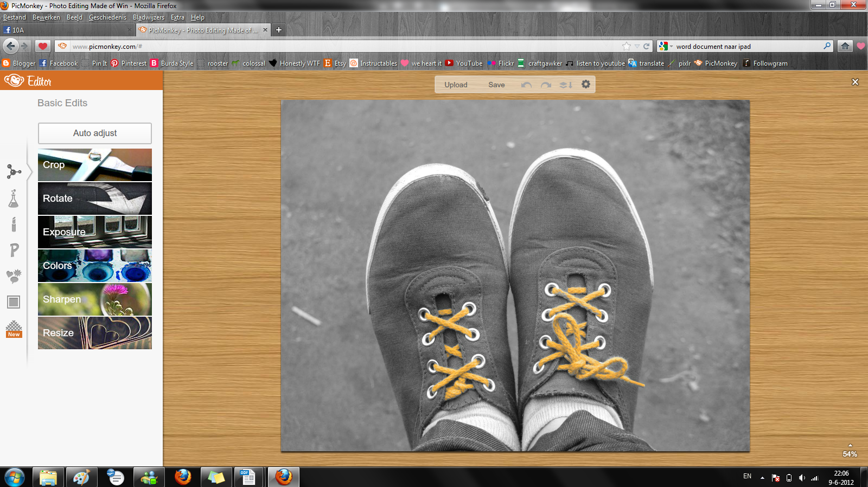Open the Text tool tab
This screenshot has width=868, height=487.
point(14,250)
